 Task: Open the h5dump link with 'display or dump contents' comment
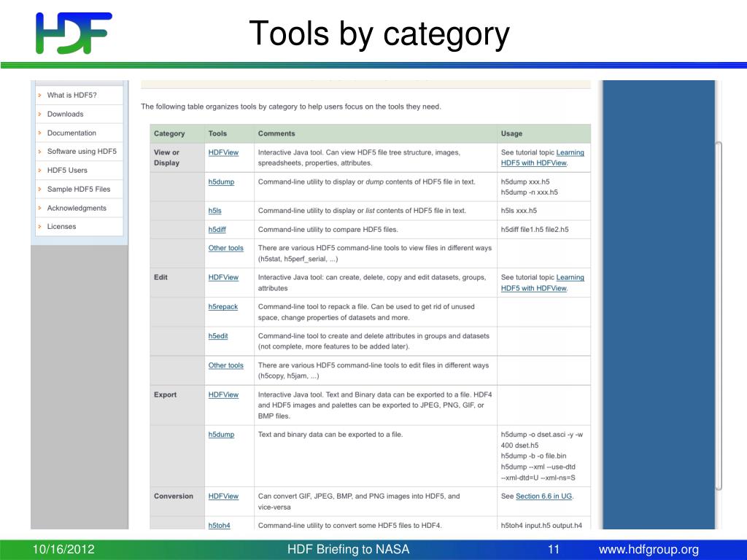click(221, 182)
